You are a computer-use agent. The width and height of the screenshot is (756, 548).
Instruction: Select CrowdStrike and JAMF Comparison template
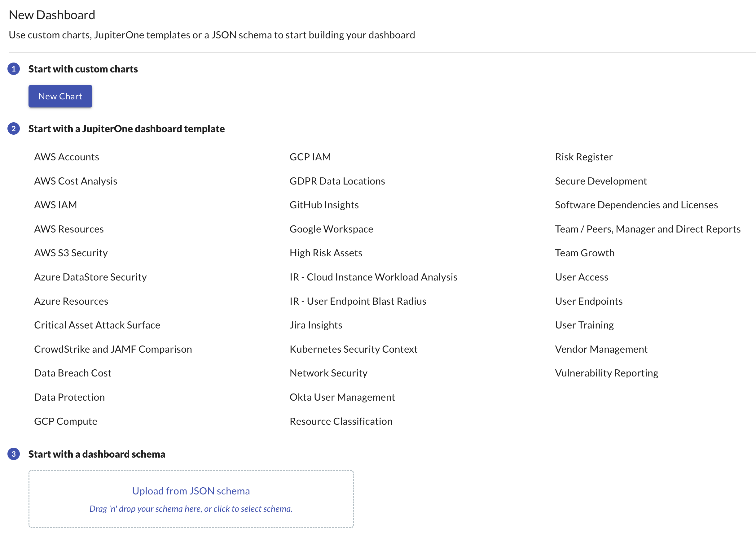[113, 349]
